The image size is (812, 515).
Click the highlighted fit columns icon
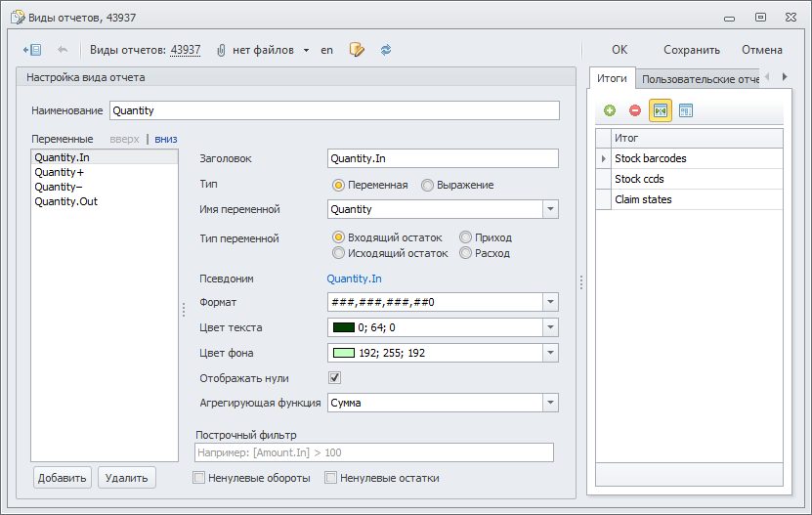coord(661,111)
